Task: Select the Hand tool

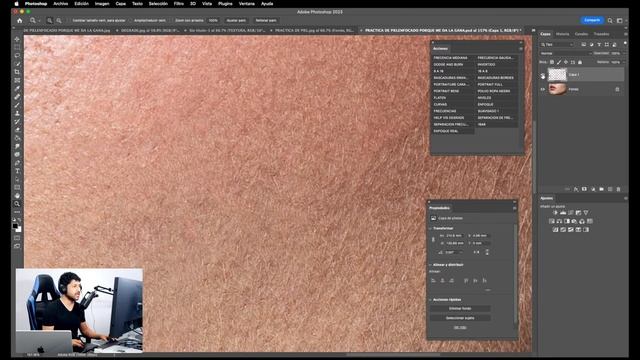Action: [17, 196]
